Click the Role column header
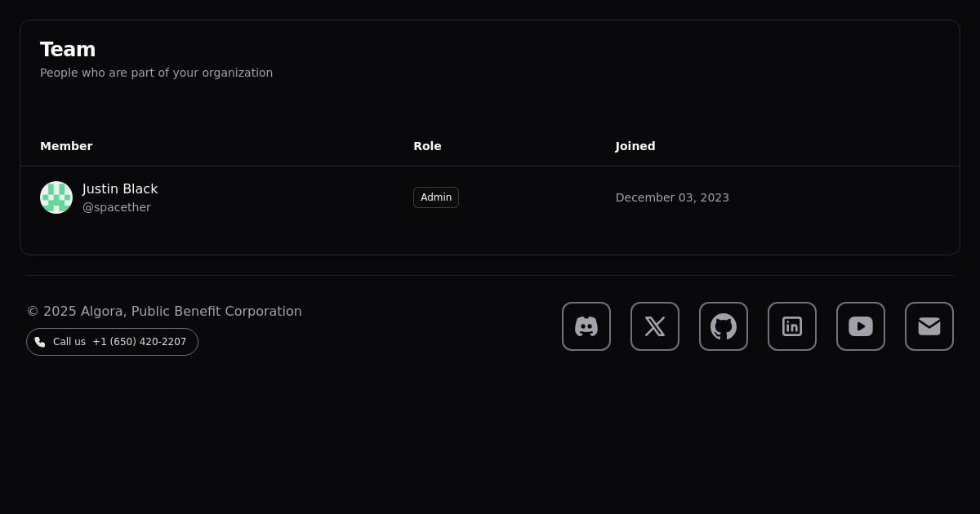Viewport: 980px width, 514px height. point(427,146)
